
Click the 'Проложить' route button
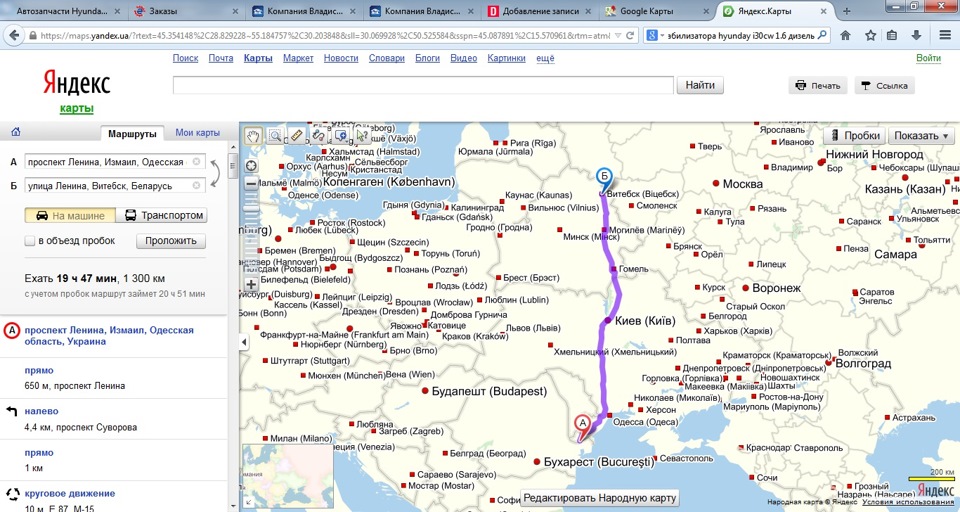click(x=171, y=241)
